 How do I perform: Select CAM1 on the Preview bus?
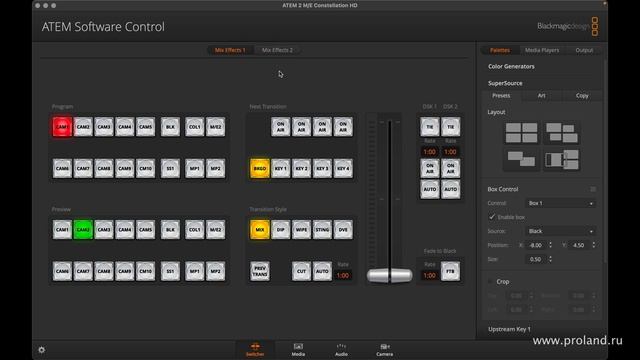62,230
